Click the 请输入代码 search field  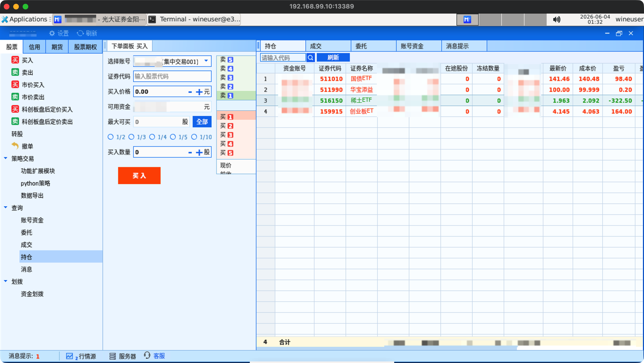click(x=283, y=58)
